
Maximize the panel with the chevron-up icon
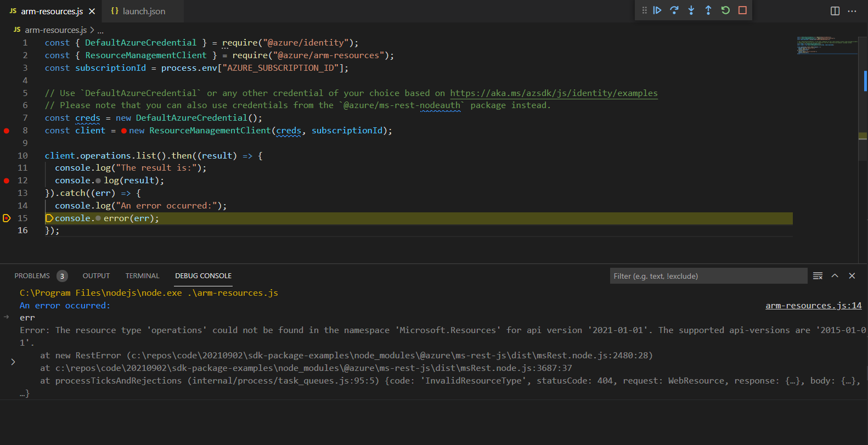(x=835, y=276)
